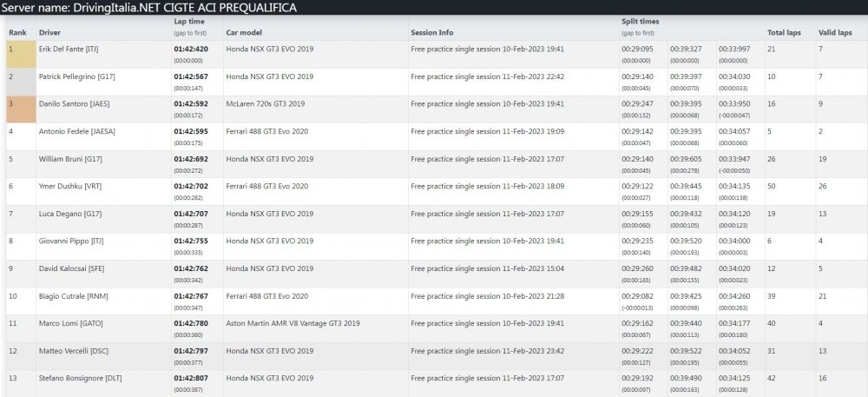The height and width of the screenshot is (397, 868).
Task: Click split time 00:39:605
Action: tap(686, 160)
